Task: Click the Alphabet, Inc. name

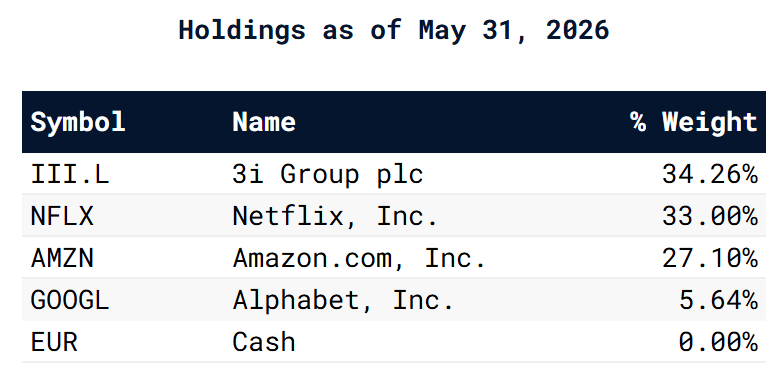Action: coord(343,301)
